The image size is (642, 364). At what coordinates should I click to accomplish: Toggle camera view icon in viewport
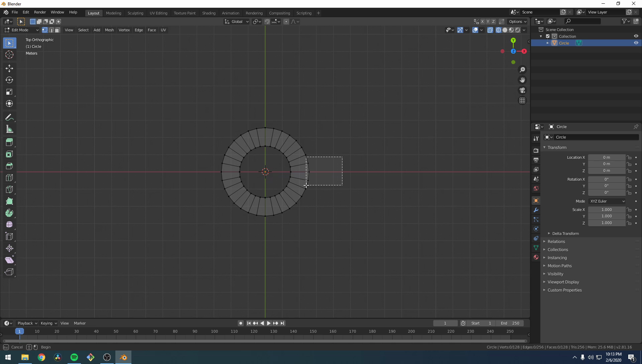(x=522, y=90)
